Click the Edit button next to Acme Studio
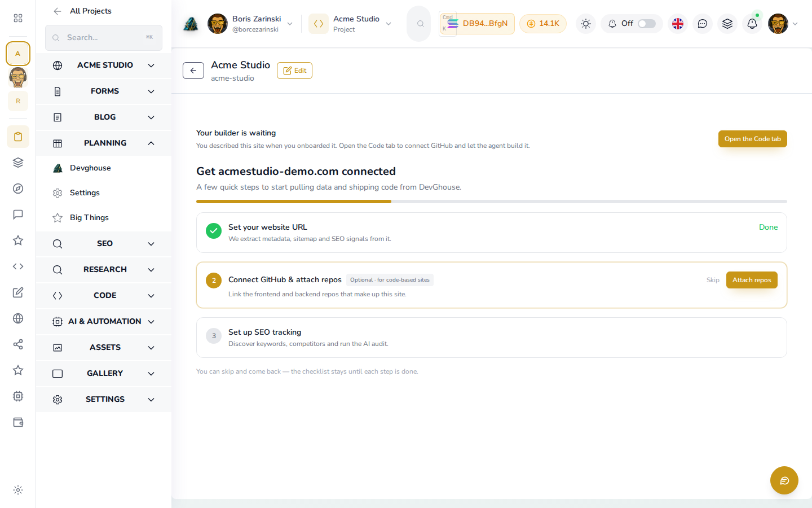This screenshot has height=508, width=812. pos(294,71)
